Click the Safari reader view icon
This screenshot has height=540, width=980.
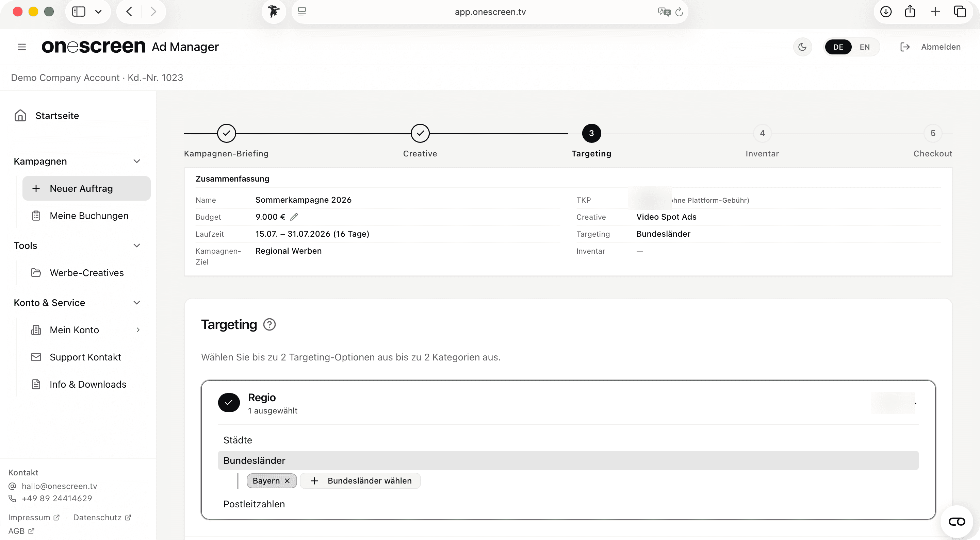[x=302, y=12]
